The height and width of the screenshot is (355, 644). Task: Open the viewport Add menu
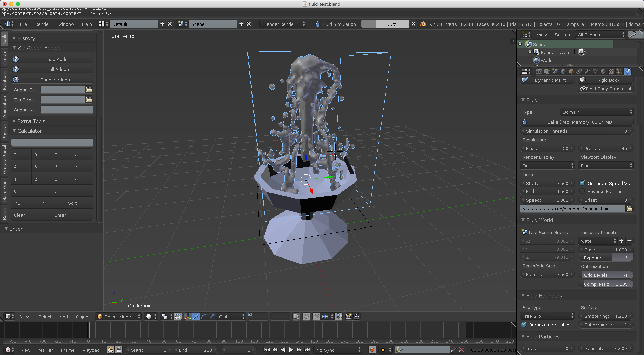(x=64, y=316)
